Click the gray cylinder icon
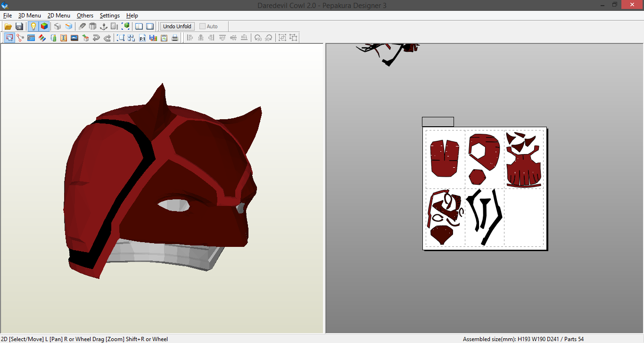 (93, 26)
